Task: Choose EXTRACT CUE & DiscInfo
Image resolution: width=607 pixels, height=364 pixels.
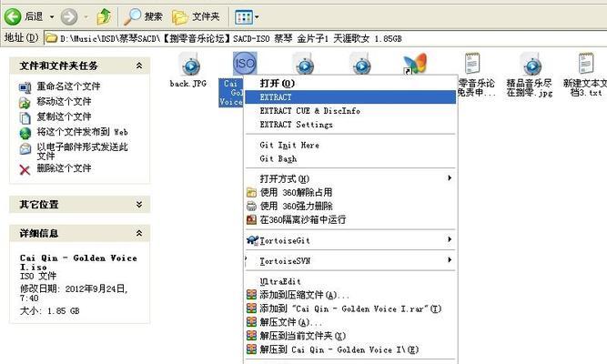Action: coord(350,111)
